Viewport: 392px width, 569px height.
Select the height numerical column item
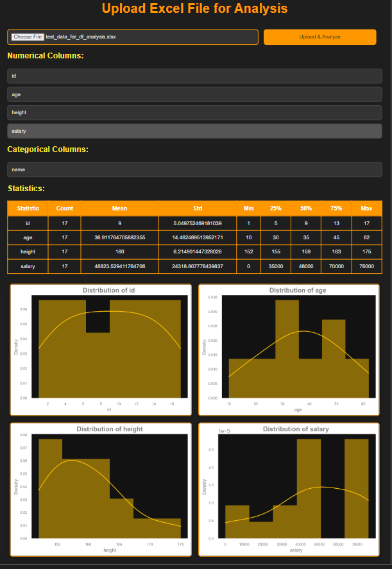click(194, 113)
